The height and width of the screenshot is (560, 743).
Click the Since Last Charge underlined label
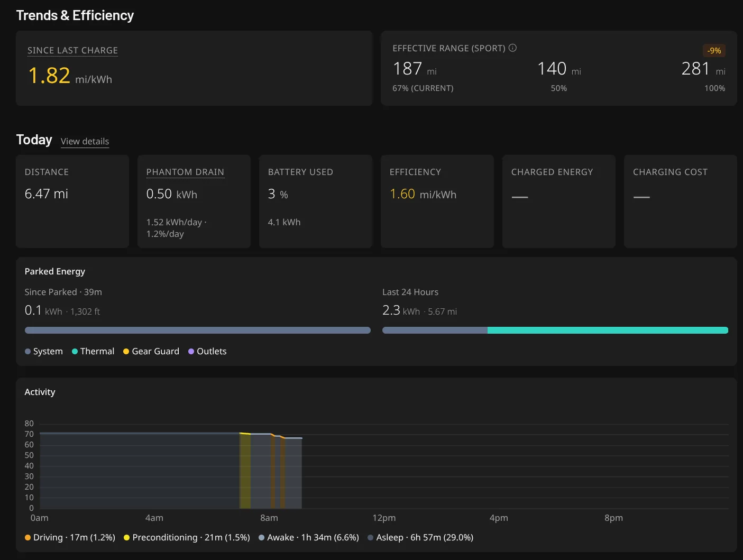click(72, 50)
